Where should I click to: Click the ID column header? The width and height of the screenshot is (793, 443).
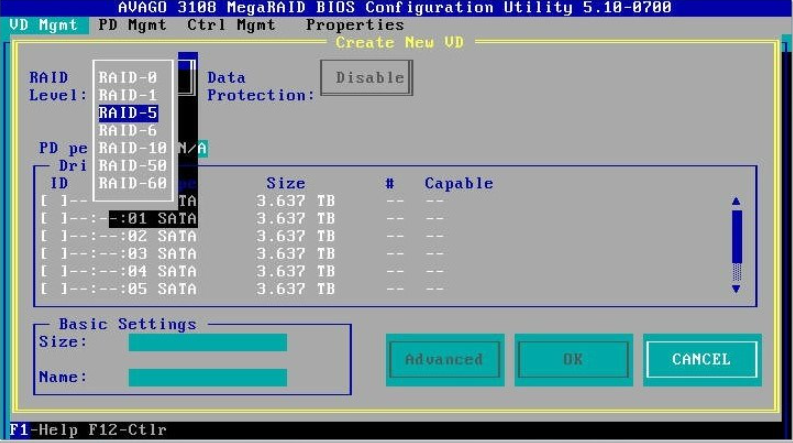click(x=59, y=183)
